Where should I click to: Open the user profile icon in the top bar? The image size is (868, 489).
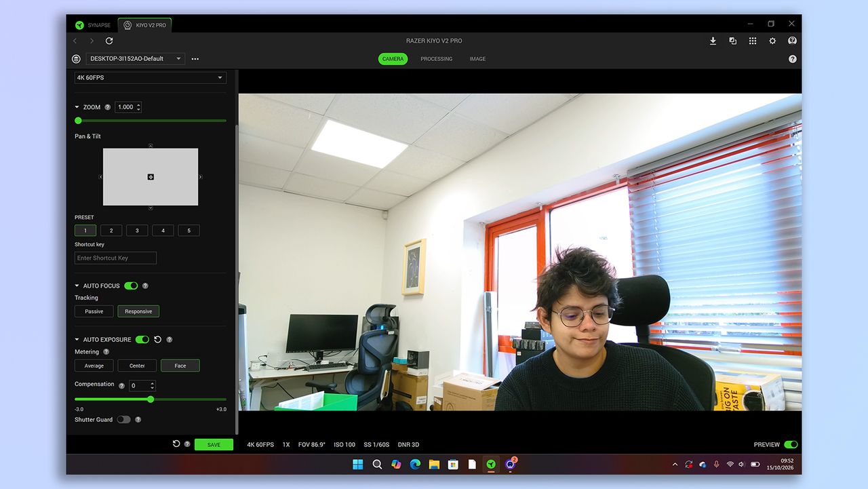tap(792, 41)
